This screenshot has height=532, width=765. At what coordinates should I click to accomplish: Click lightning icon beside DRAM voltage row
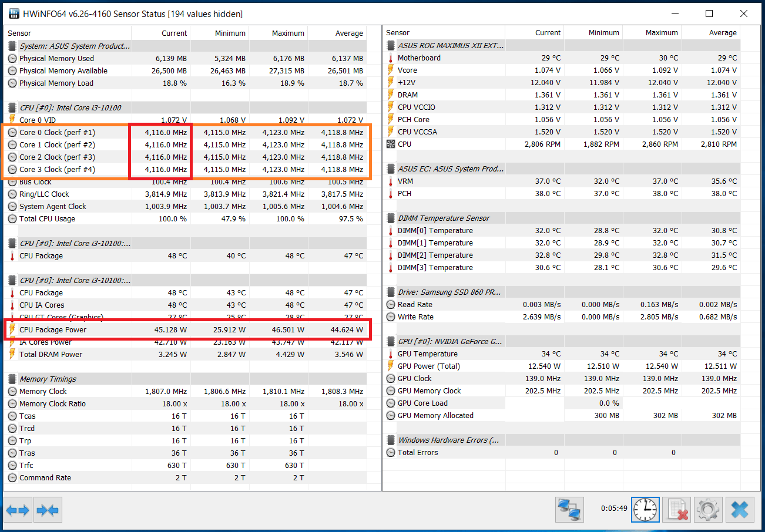[x=391, y=95]
